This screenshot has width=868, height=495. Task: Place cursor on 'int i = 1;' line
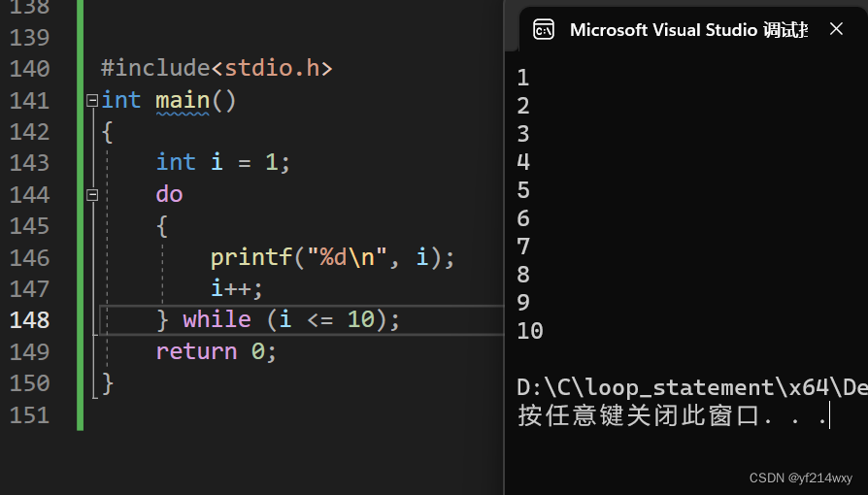coord(222,162)
